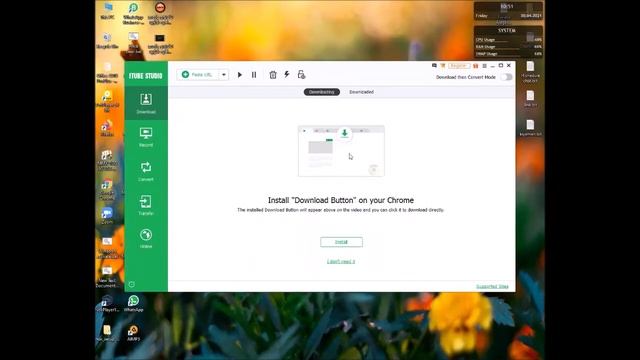Click the iTube Studio logo
Screen dimensions: 640x360
click(146, 76)
